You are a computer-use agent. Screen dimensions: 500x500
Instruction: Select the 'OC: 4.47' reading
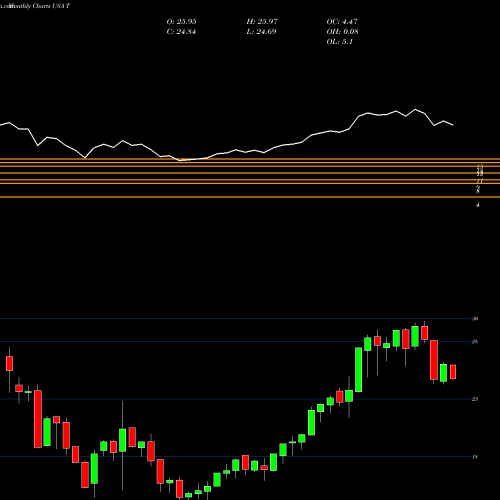[342, 22]
